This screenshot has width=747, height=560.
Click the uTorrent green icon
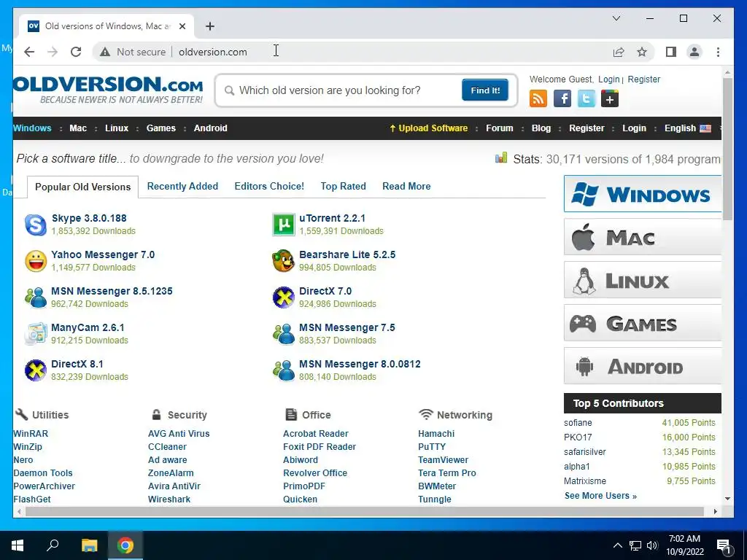tap(284, 225)
